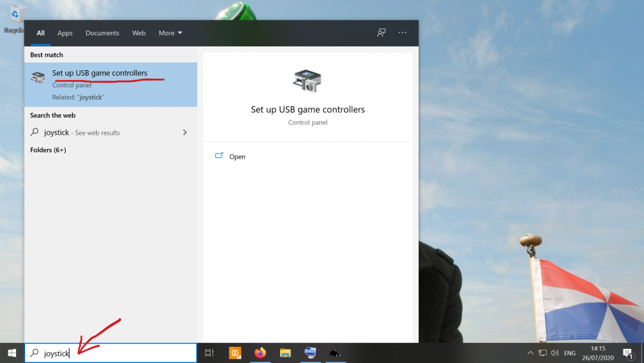Click the Search the web heading

pyautogui.click(x=53, y=115)
